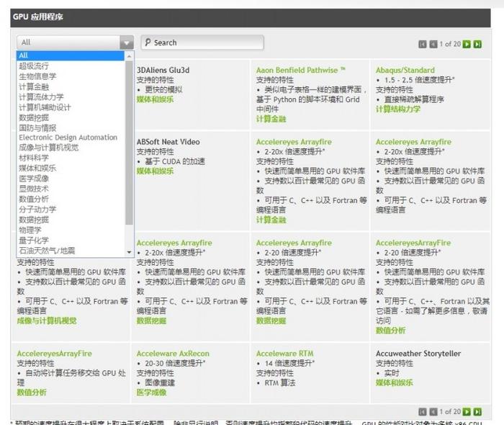Open the Abaqus/Standard link
The width and height of the screenshot is (504, 425).
(x=405, y=70)
